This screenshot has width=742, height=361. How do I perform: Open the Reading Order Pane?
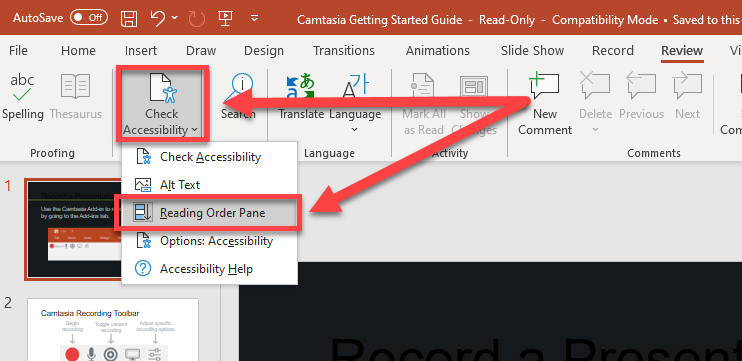click(210, 213)
